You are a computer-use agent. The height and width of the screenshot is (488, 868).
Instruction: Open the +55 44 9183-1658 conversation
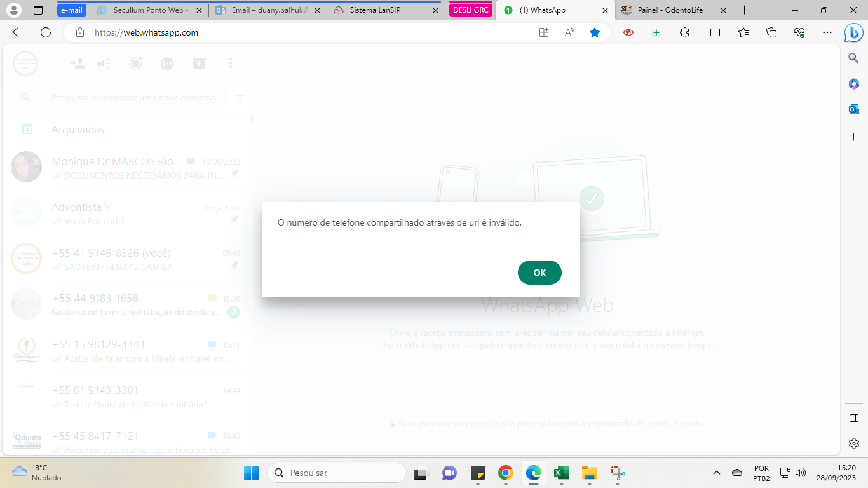(127, 304)
